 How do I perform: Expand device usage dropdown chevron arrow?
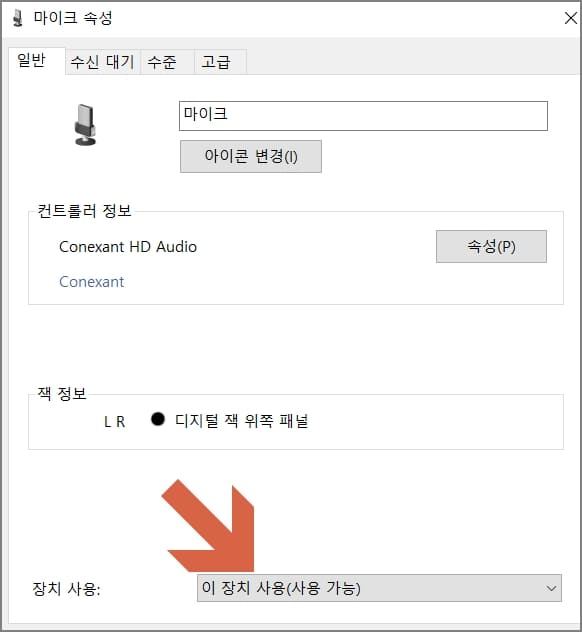pos(551,588)
